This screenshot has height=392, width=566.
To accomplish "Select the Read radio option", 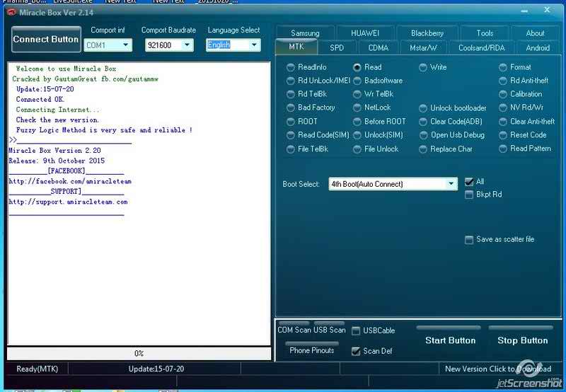I will coord(367,67).
